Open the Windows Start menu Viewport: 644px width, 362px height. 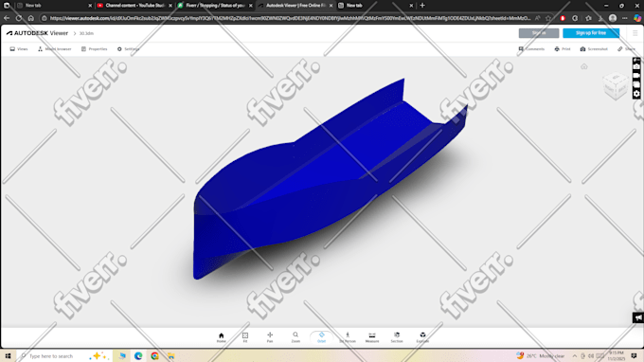pos(8,355)
